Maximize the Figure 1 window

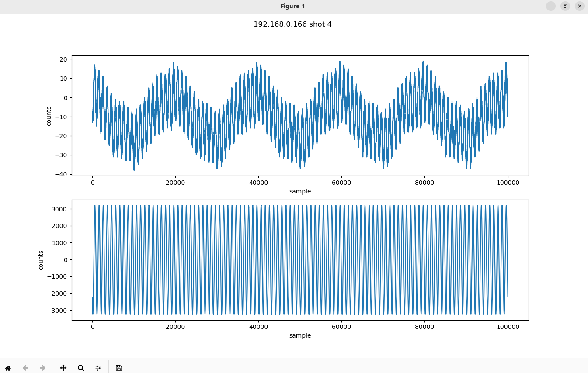tap(565, 6)
